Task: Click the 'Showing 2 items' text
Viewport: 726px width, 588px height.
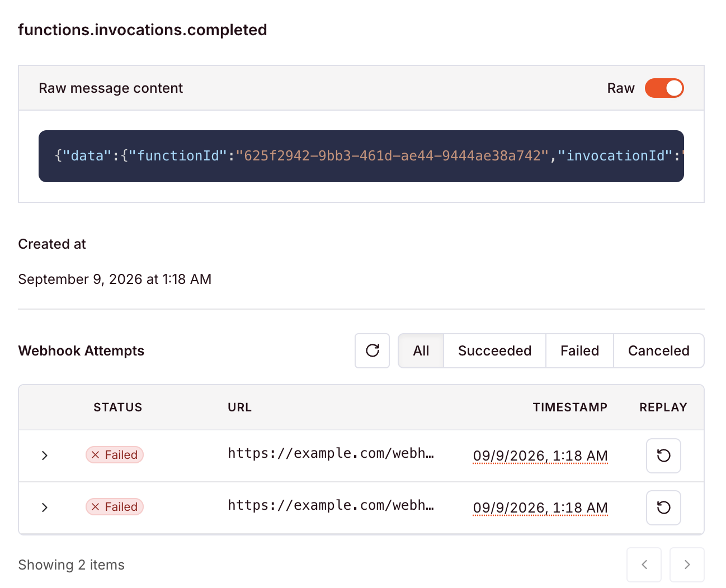Action: 72,565
